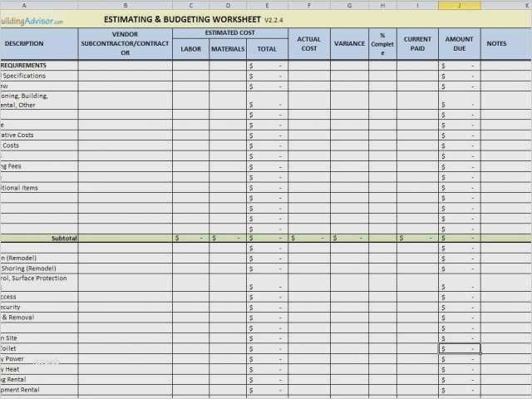Click the VARIANCE header cell
Screen dimensions: 532x399
coord(349,44)
